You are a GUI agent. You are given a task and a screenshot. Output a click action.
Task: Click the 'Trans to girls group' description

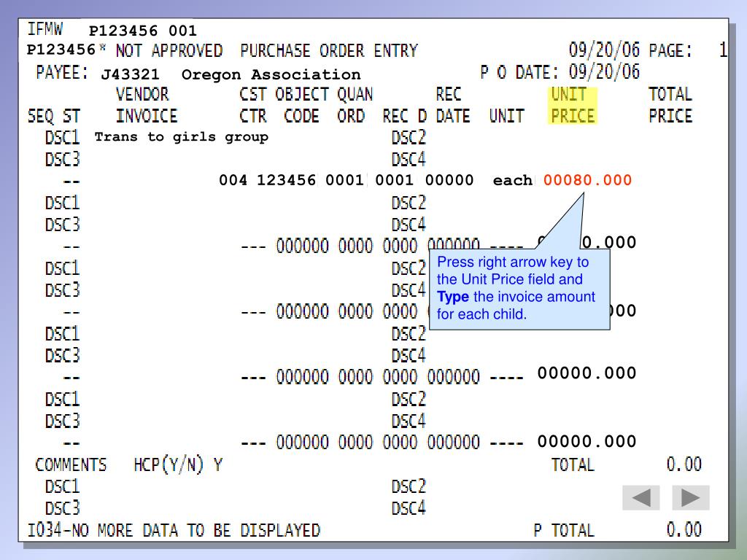182,137
